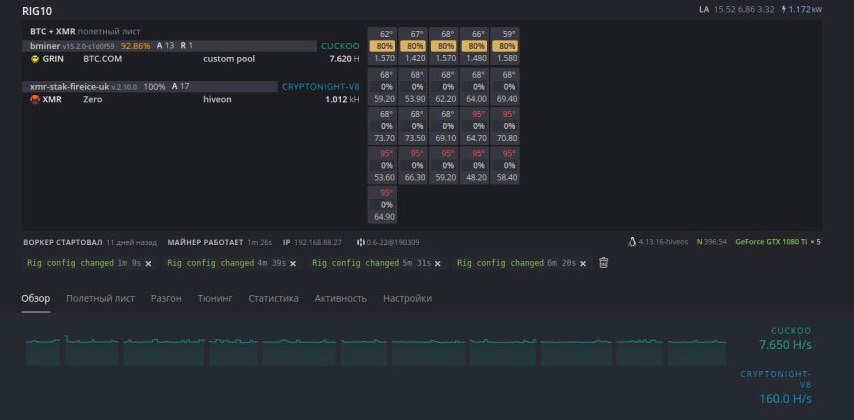The image size is (854, 420).
Task: Click the 'GeForce GTX 1080 Ti × 5' label
Action: tap(778, 242)
